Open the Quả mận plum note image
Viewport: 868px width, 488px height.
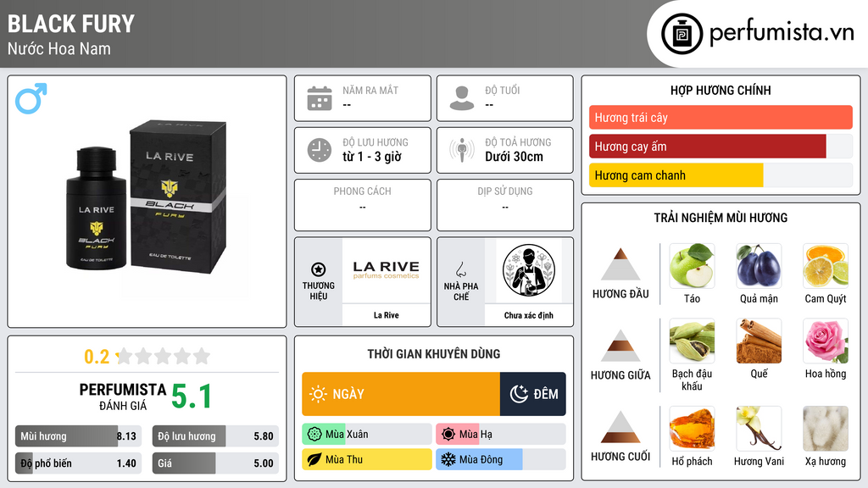click(759, 266)
